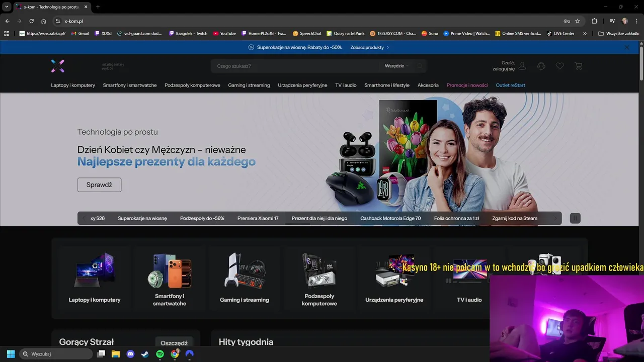Pause the banner carousel

click(x=575, y=218)
